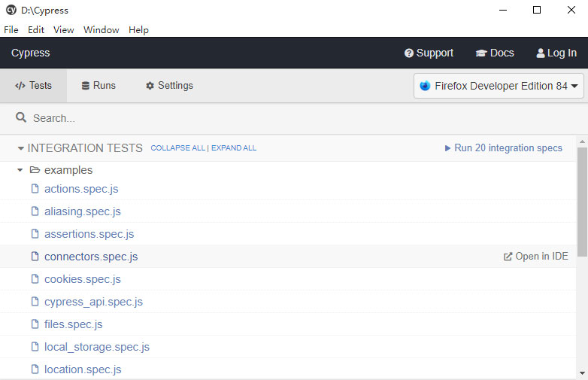Switch to the Settings tab
Viewport: 588px width, 380px height.
(169, 86)
